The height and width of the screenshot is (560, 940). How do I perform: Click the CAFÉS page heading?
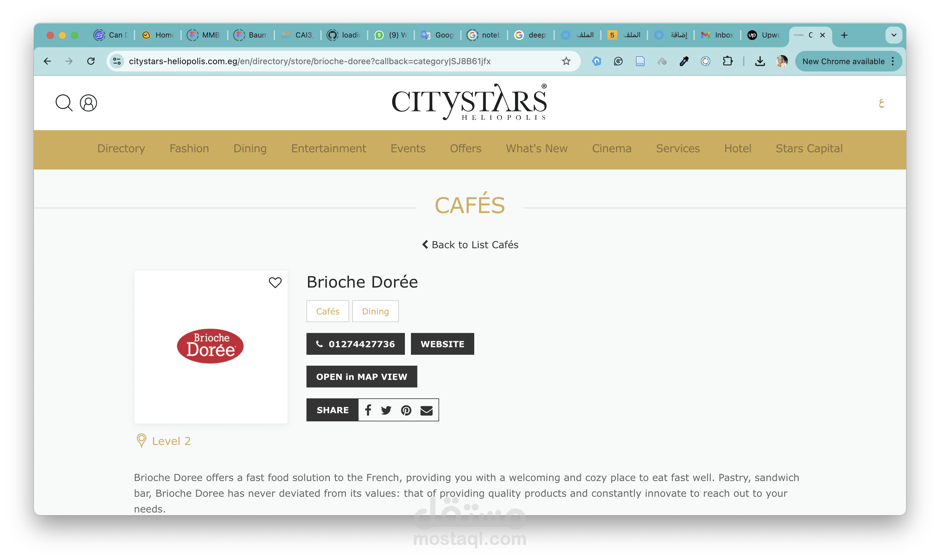(x=470, y=204)
